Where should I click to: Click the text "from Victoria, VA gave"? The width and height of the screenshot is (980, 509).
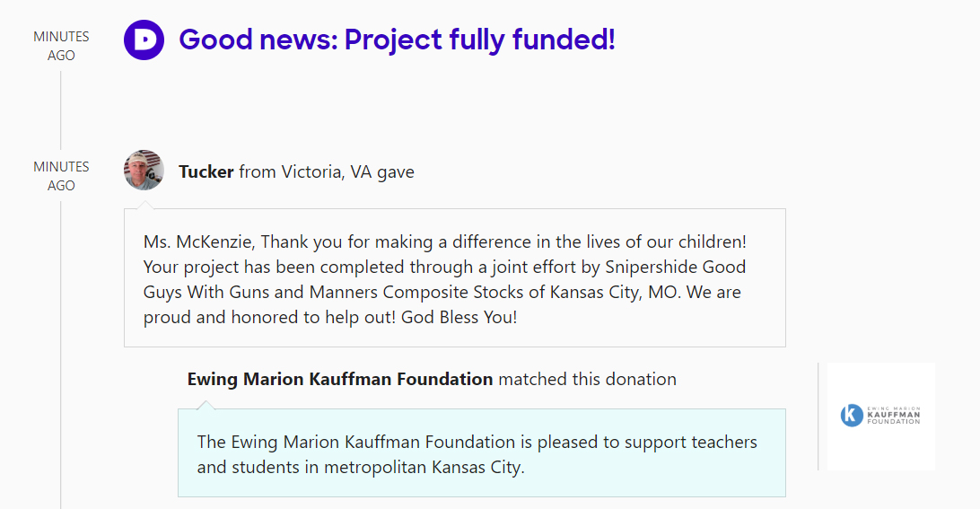pyautogui.click(x=327, y=171)
